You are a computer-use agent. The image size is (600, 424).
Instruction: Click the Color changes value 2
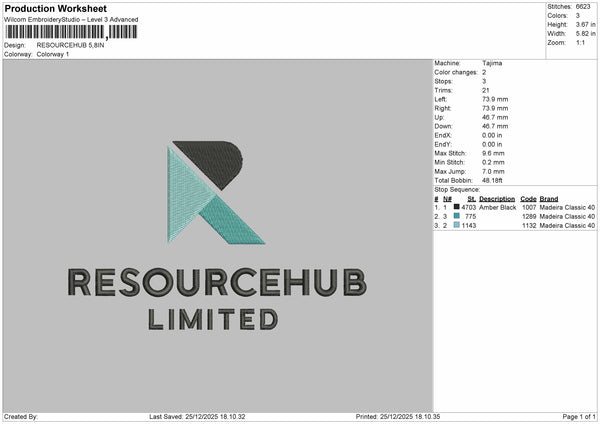(484, 72)
